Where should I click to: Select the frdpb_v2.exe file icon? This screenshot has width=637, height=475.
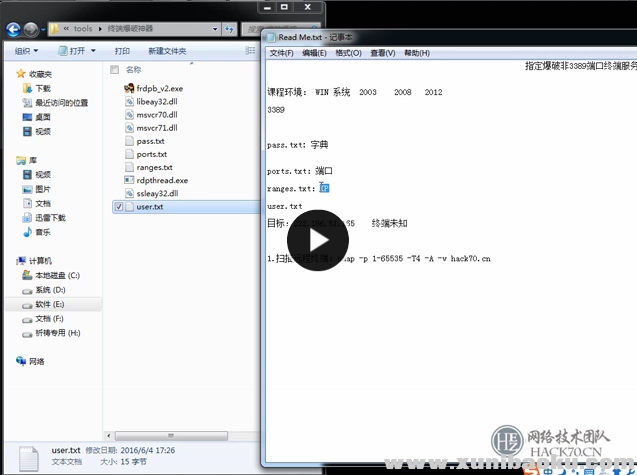[129, 88]
